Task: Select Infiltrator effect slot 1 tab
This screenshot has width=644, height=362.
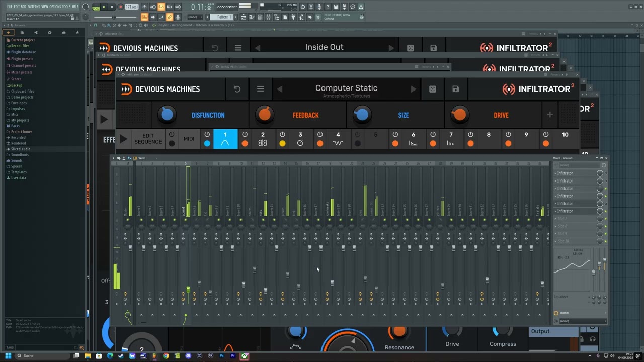Action: (x=225, y=139)
